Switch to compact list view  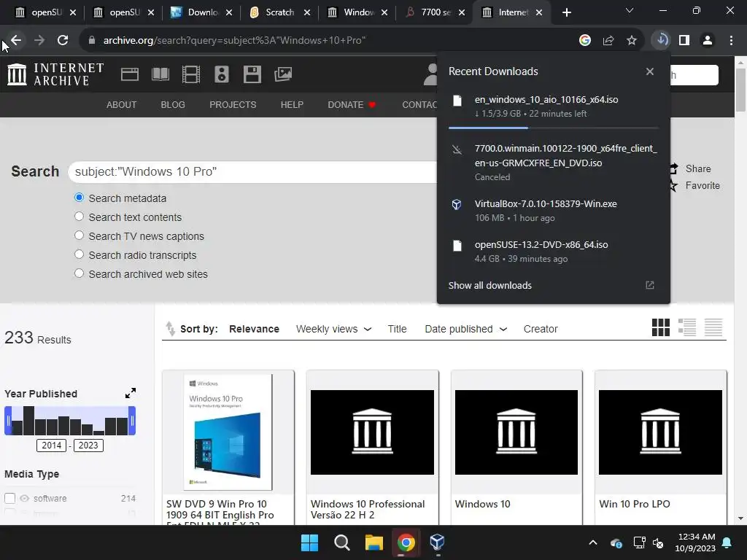click(x=713, y=327)
